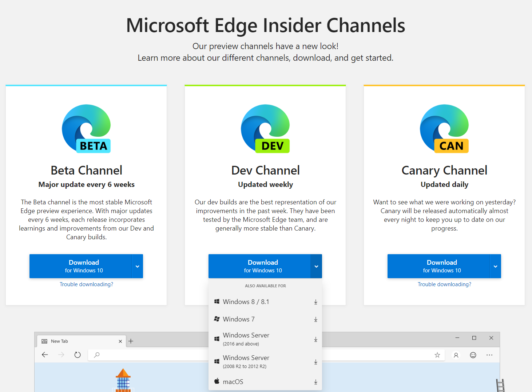Click the download arrow for macOS
This screenshot has height=392, width=532.
click(x=315, y=382)
